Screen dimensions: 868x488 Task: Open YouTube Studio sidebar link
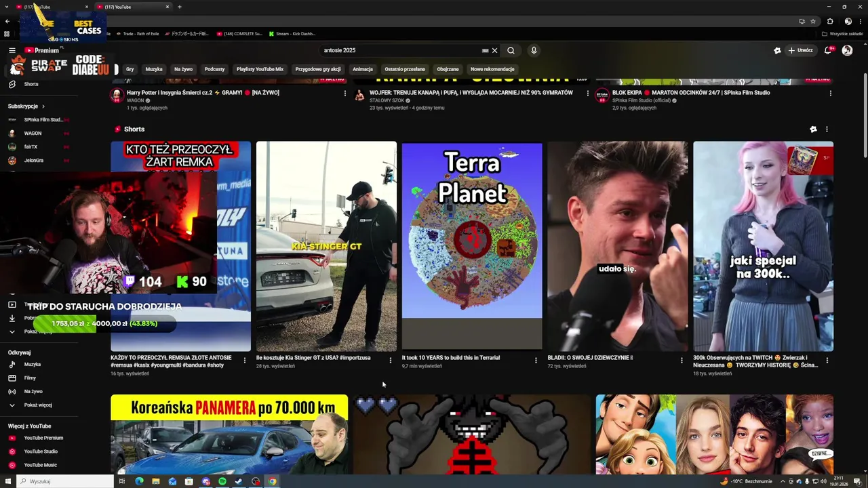[x=41, y=451]
